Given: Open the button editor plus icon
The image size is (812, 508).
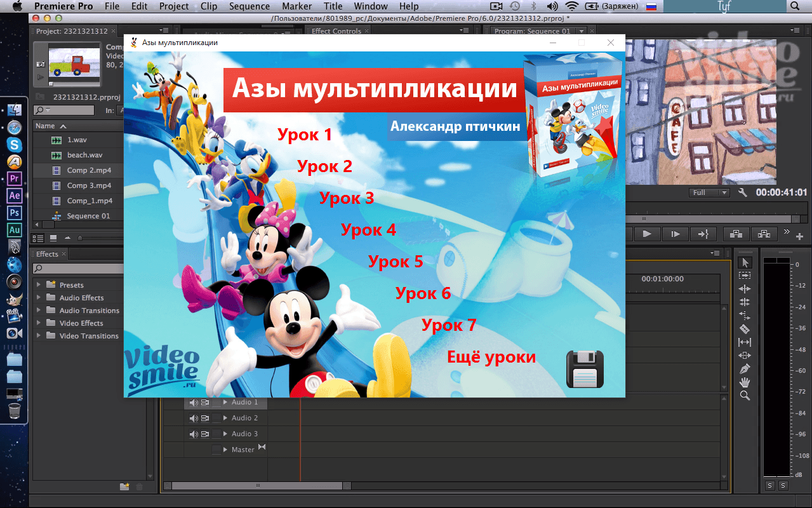Looking at the screenshot, I should click(x=799, y=236).
